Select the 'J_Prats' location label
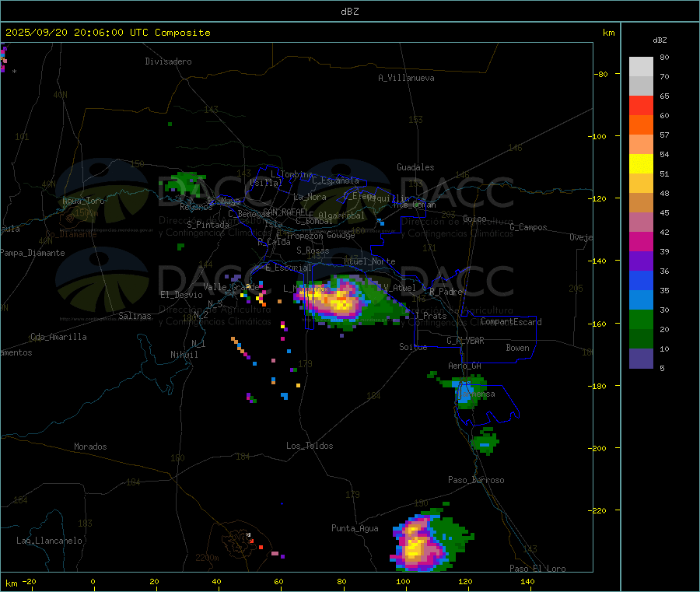This screenshot has width=700, height=592. click(x=430, y=316)
